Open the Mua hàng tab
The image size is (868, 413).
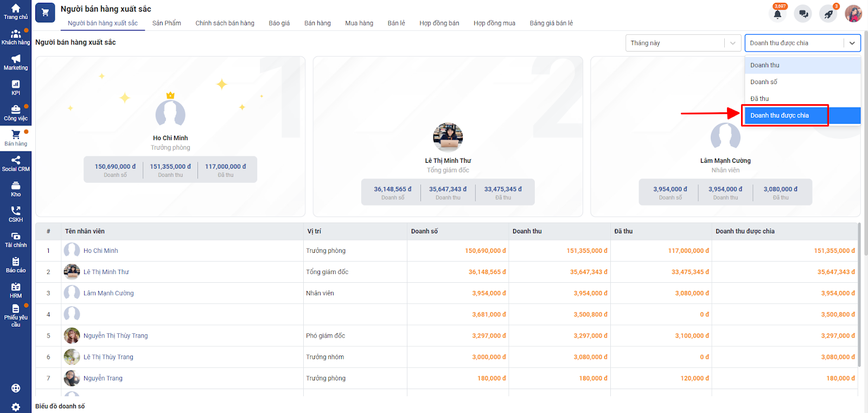[359, 23]
